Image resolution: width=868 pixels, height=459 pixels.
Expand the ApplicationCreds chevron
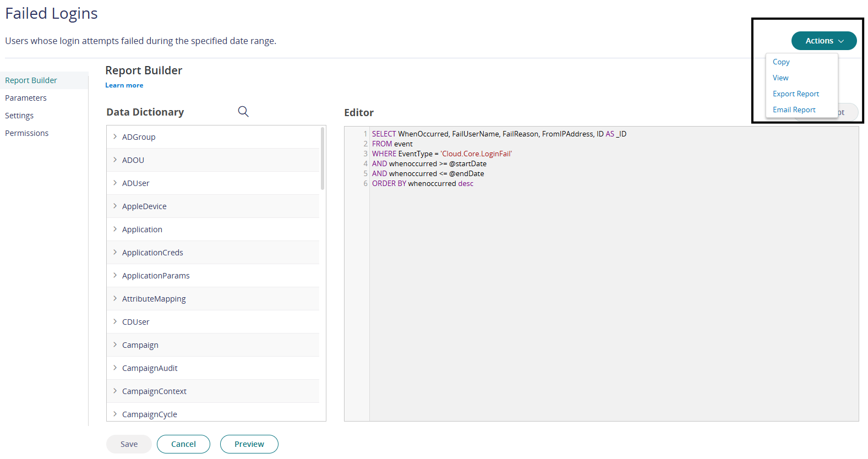click(x=115, y=252)
